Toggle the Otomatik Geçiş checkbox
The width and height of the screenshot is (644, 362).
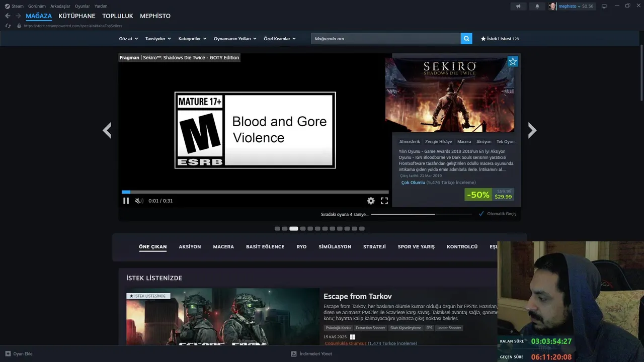[x=481, y=214]
